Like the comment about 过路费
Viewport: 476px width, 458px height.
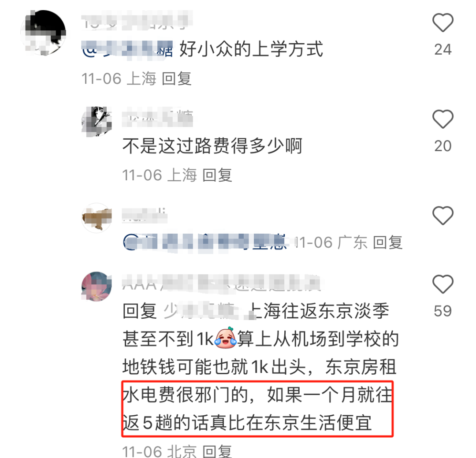coord(443,119)
